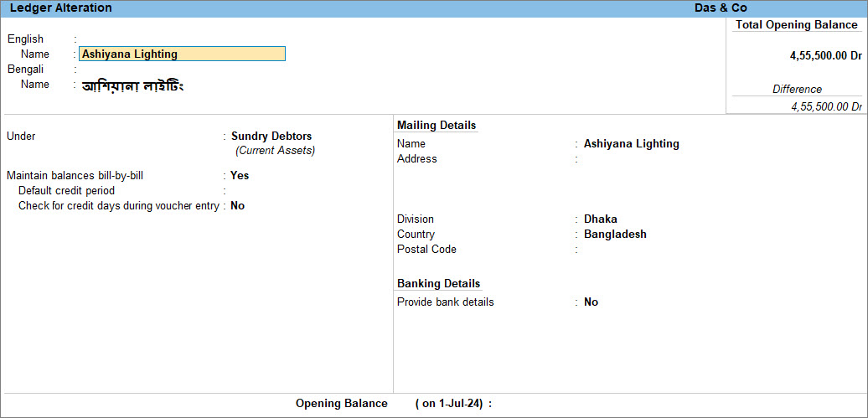Click the 'Mailing Details' heading
This screenshot has width=868, height=418.
(437, 126)
